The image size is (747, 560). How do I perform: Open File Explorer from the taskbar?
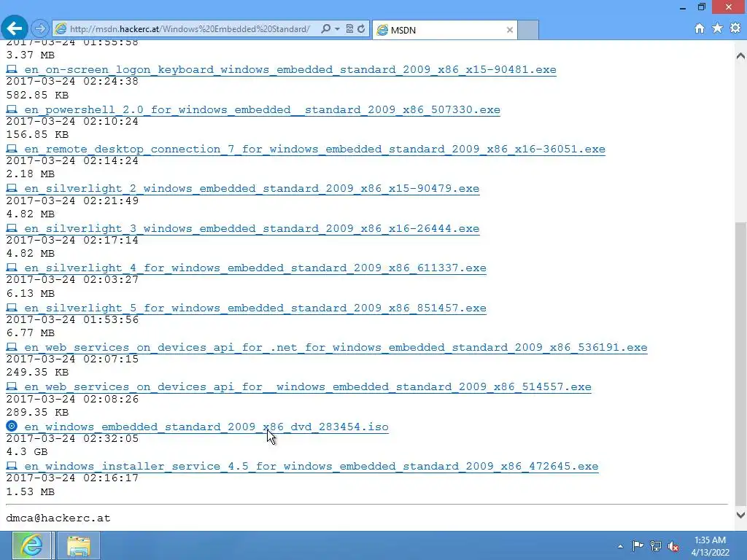pyautogui.click(x=79, y=545)
